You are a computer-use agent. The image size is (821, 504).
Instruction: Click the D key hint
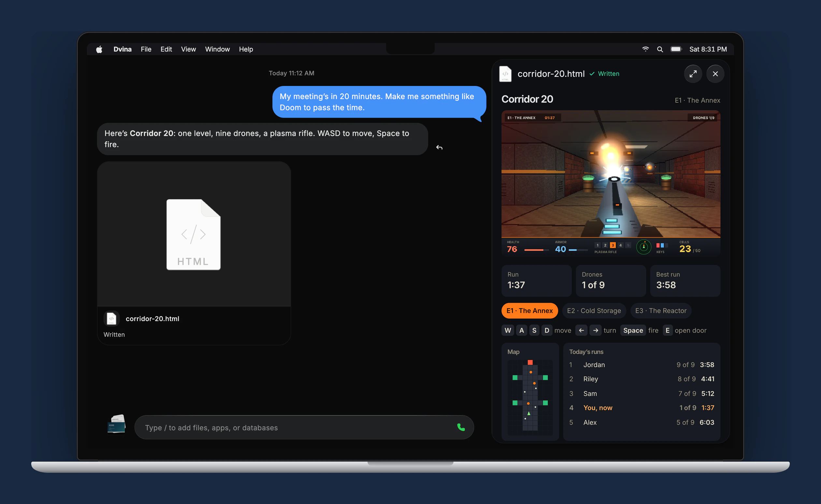(x=547, y=330)
